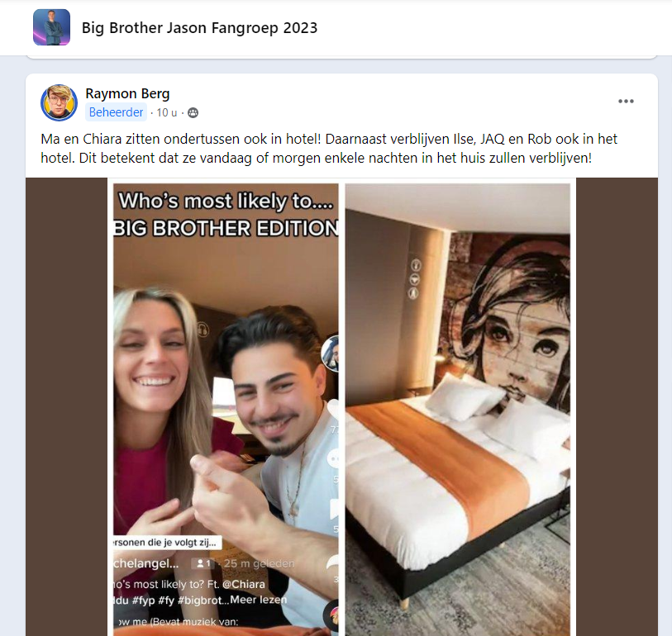Open the post's 10 u timestamp
This screenshot has height=636, width=672.
(167, 112)
